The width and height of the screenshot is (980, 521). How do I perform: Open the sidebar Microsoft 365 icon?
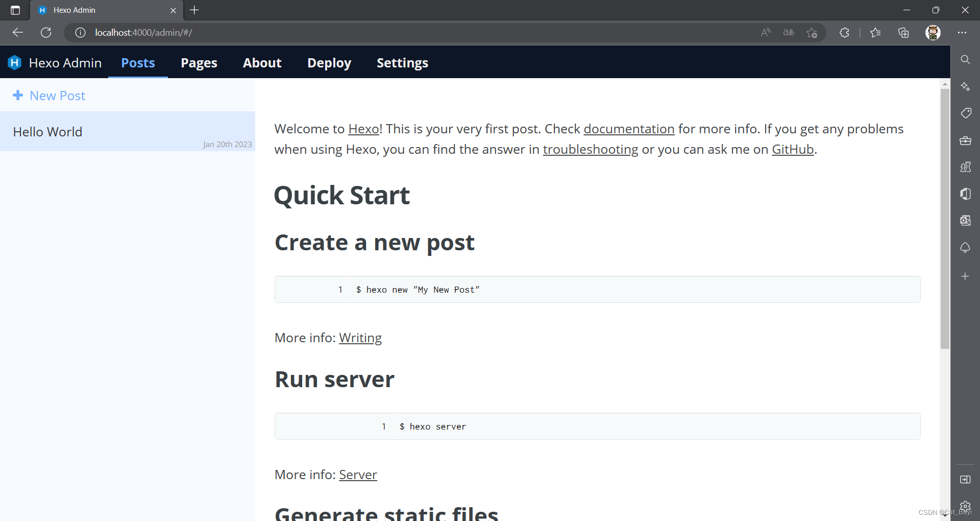[x=965, y=194]
